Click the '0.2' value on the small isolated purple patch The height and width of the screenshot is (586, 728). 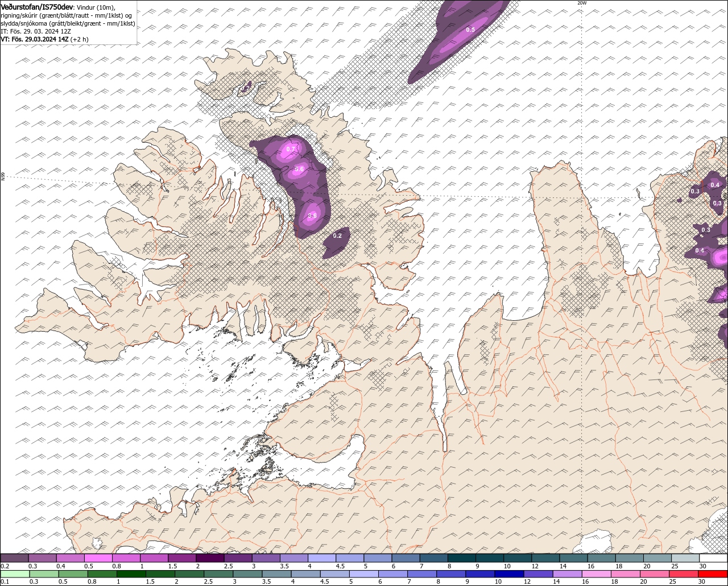(337, 236)
